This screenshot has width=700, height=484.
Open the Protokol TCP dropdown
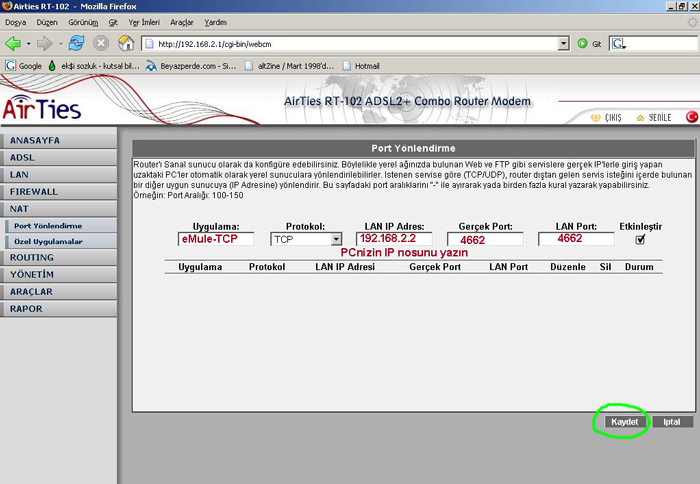(x=336, y=239)
